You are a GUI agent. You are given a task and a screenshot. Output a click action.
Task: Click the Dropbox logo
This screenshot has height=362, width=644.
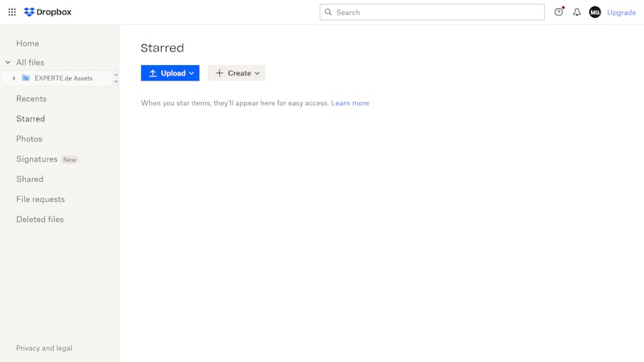tap(47, 12)
